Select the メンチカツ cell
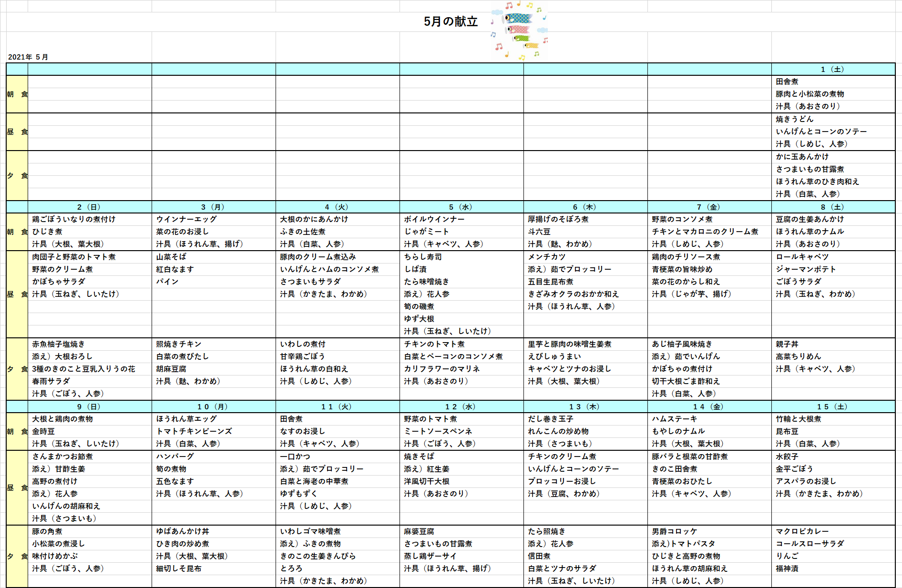This screenshot has width=902, height=588. tap(547, 257)
